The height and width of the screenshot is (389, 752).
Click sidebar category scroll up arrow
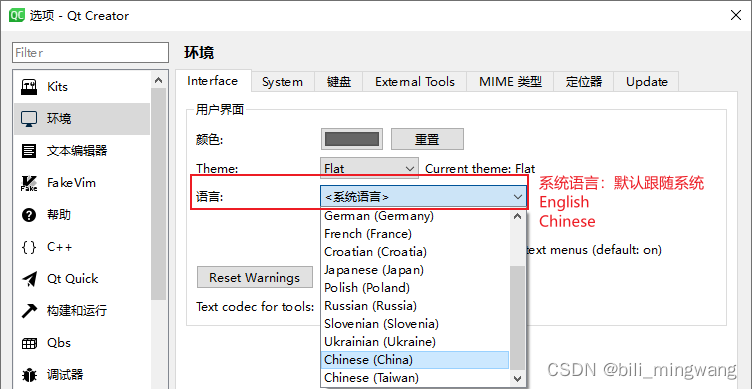159,80
